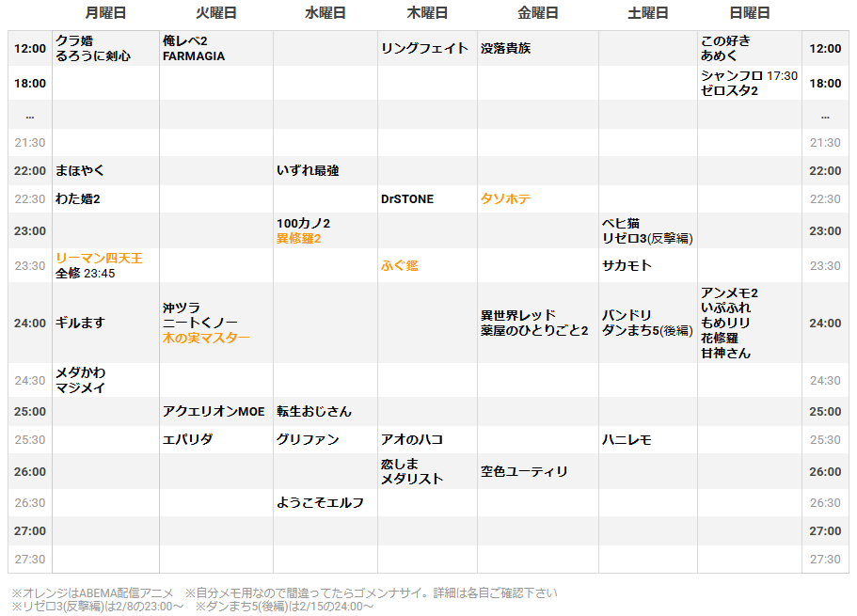
Task: Click the いぶふれ entry
Action: (x=726, y=308)
